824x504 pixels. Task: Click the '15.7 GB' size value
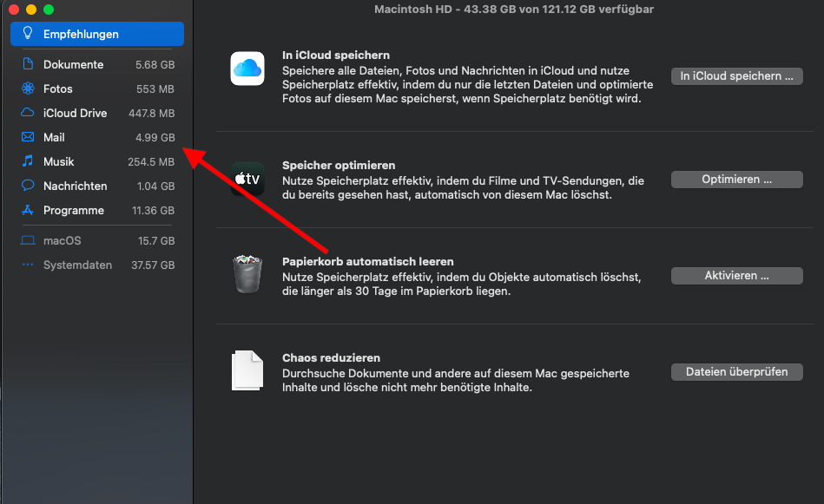coord(156,241)
